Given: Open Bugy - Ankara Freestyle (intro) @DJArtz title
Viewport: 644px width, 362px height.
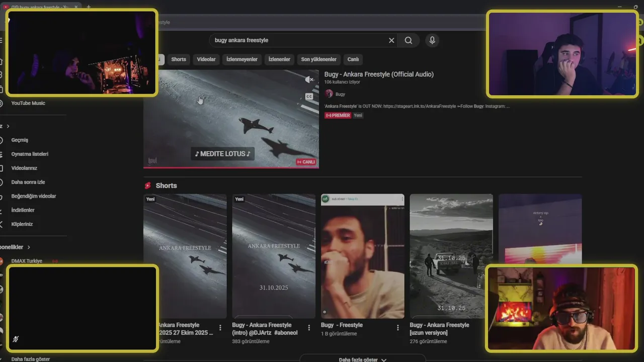Looking at the screenshot, I should point(265,329).
